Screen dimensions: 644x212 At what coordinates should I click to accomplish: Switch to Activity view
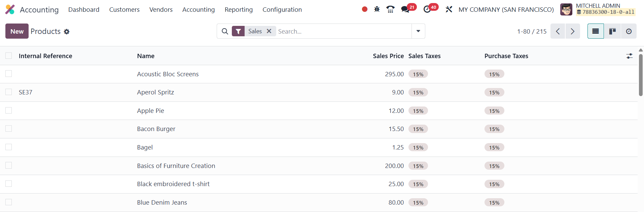tap(629, 31)
